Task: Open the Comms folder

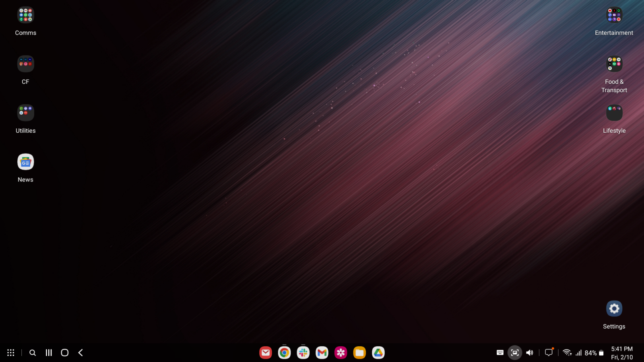Action: (x=25, y=15)
